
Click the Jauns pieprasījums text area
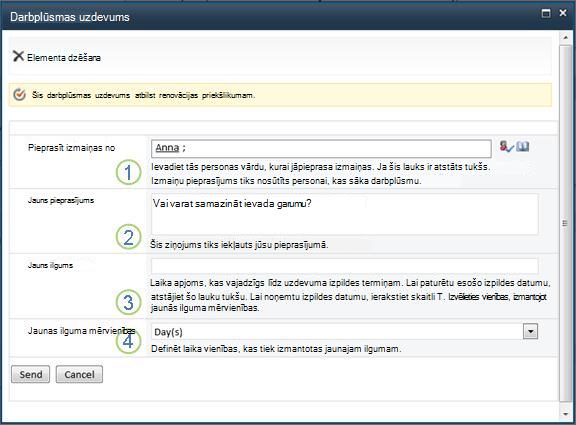click(x=345, y=215)
